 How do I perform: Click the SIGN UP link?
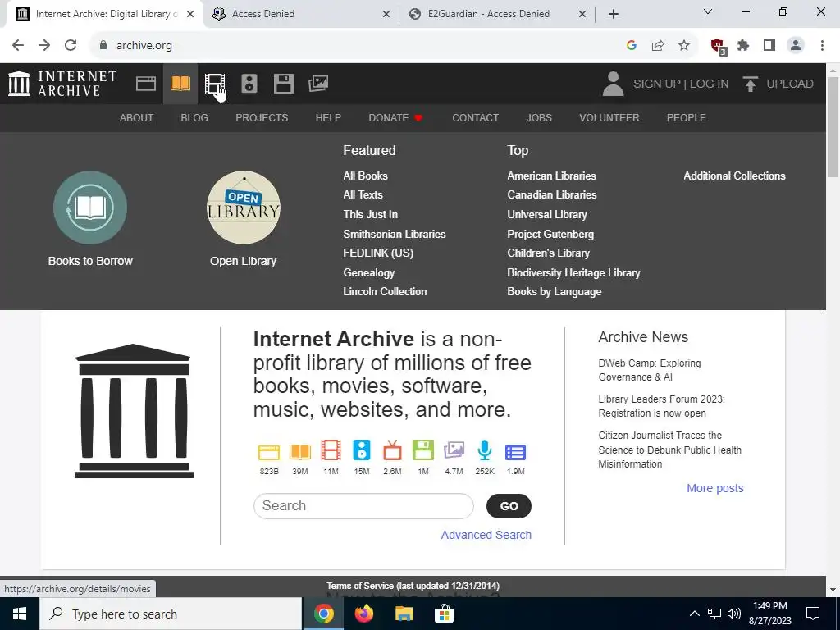[657, 84]
